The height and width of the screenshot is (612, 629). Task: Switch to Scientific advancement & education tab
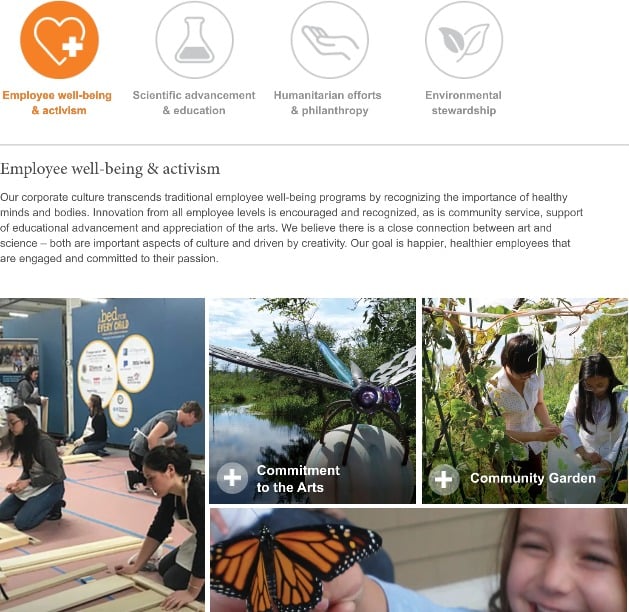194,103
